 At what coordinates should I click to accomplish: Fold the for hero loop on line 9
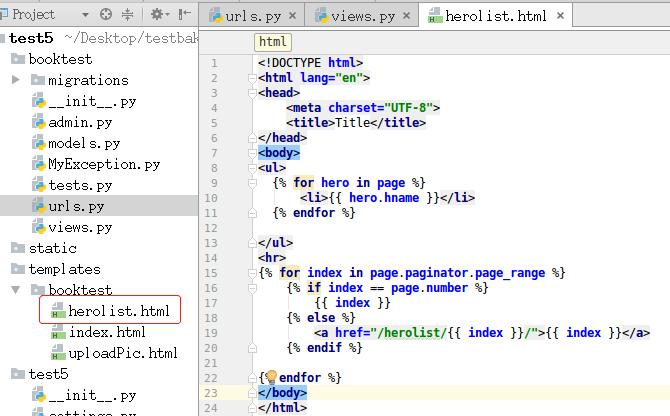coord(252,183)
